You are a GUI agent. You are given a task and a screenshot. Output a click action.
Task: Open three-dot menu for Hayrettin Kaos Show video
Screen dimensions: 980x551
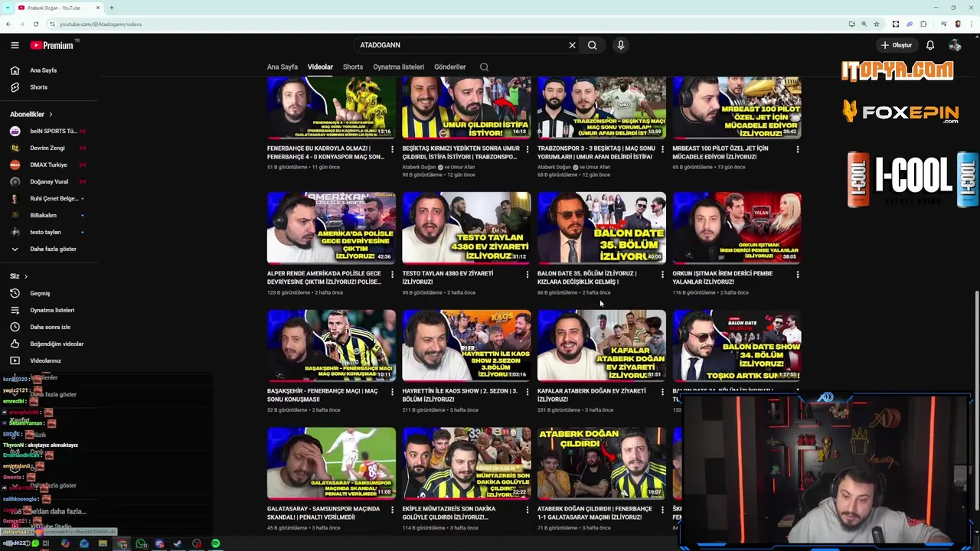[x=527, y=392]
